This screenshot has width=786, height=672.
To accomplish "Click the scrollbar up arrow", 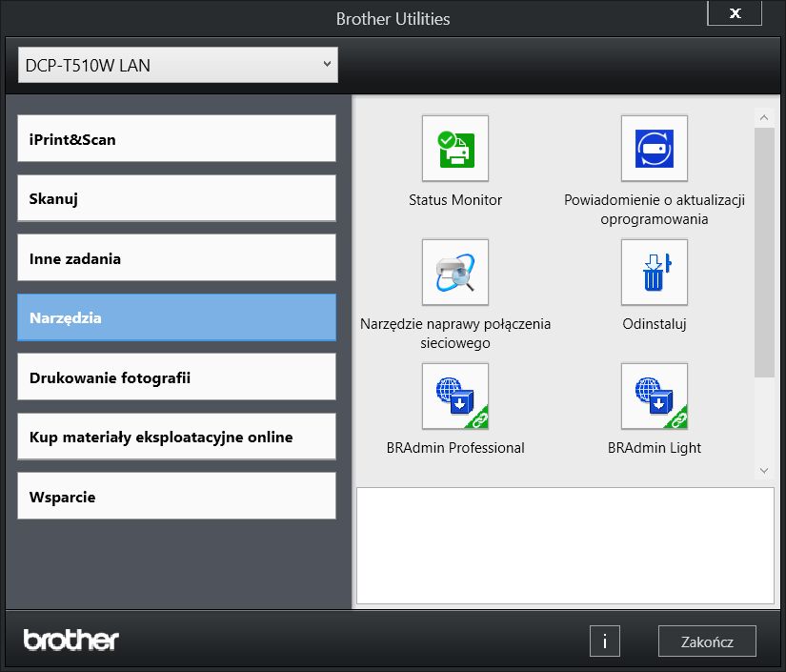I will [x=764, y=118].
